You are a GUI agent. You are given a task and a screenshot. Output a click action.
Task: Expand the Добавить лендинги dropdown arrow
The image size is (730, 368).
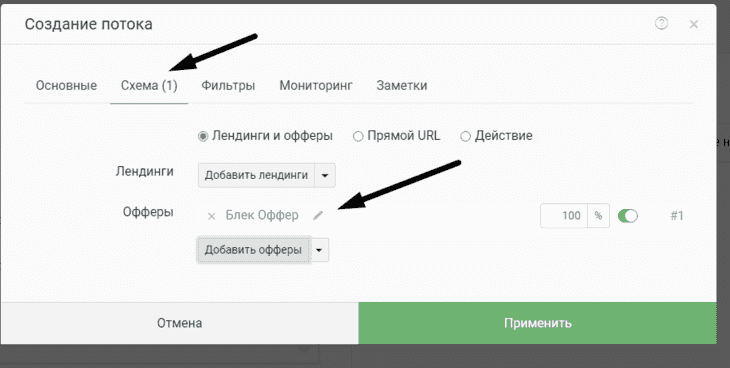point(325,176)
